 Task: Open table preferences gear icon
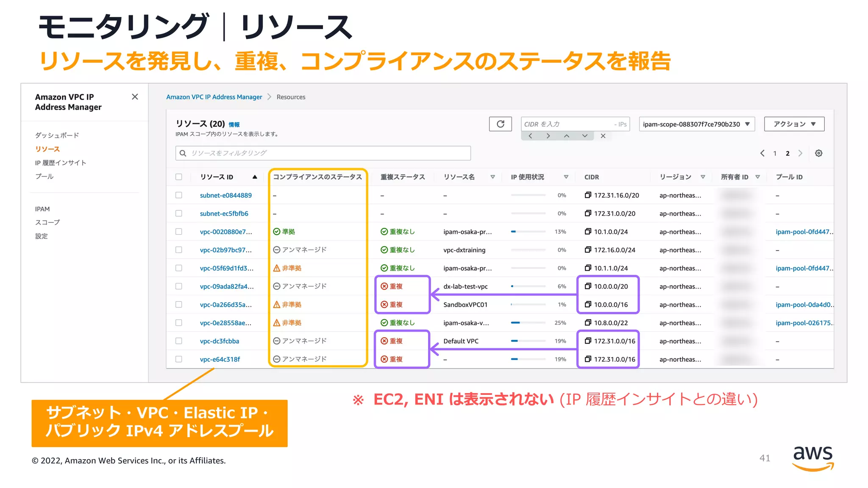818,153
